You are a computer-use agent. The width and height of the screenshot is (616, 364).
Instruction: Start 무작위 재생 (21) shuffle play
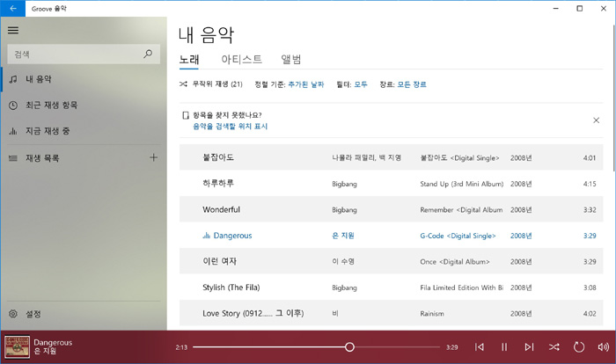[211, 84]
